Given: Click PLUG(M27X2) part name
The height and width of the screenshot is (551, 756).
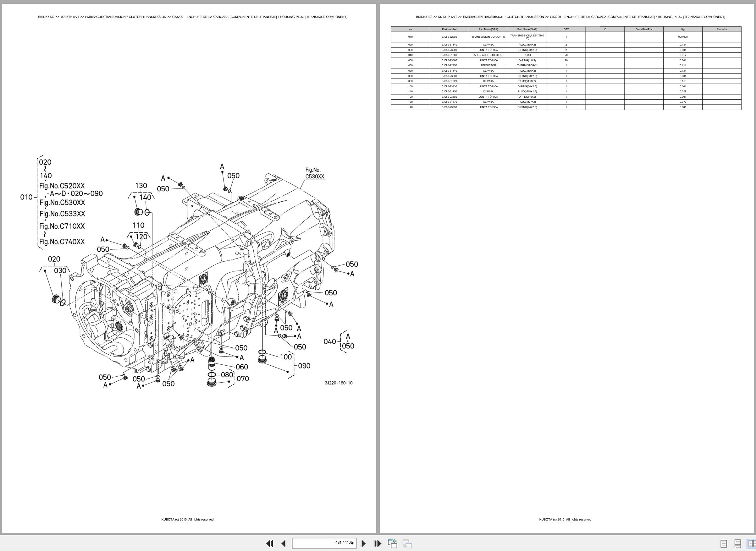Looking at the screenshot, I should pyautogui.click(x=527, y=102).
